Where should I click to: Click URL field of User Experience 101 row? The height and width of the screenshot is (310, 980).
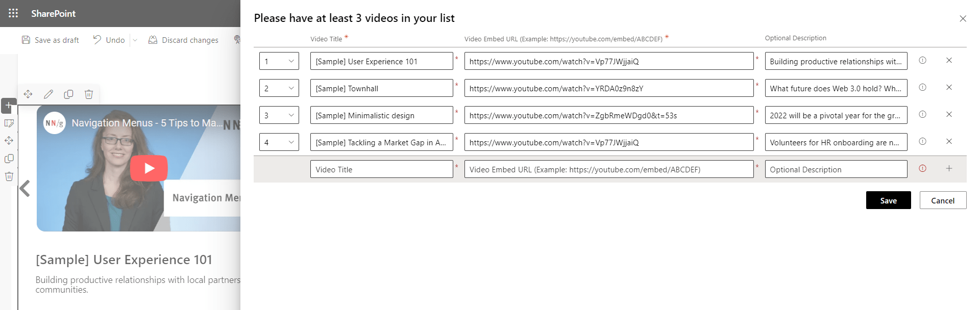pos(609,61)
